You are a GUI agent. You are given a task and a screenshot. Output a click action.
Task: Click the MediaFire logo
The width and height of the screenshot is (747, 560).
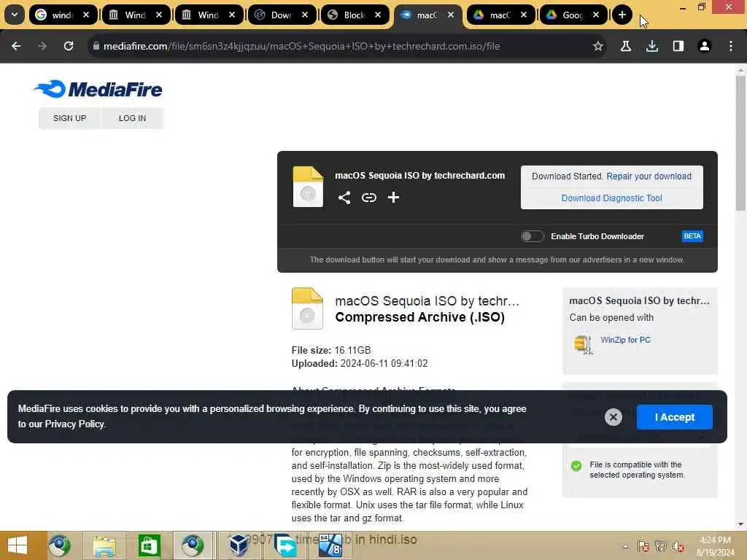pos(98,89)
